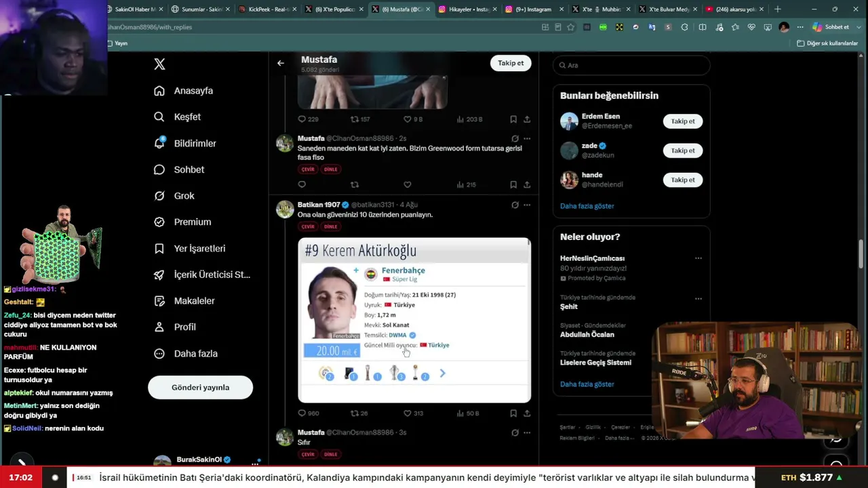Show more under Neler oluyor
Viewport: 868px width, 488px height.
[587, 384]
